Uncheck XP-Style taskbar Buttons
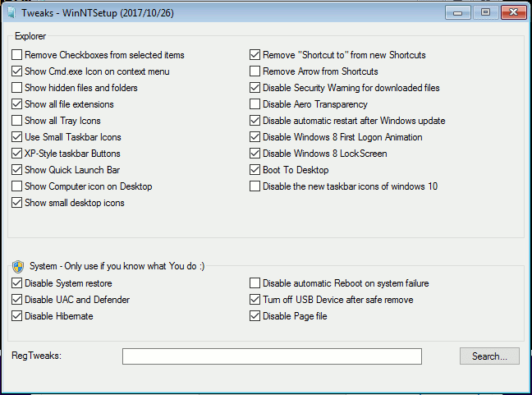This screenshot has height=395, width=532. pos(17,154)
